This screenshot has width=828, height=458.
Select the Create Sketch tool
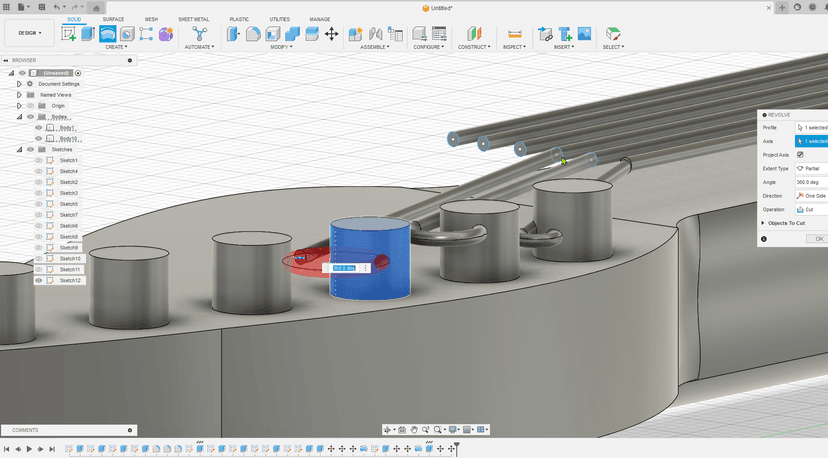(x=69, y=34)
